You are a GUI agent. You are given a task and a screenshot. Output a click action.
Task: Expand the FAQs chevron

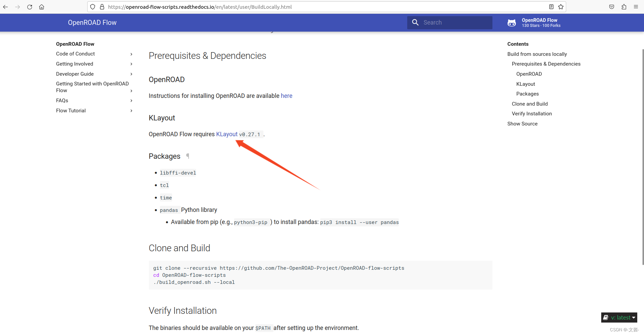pos(131,101)
